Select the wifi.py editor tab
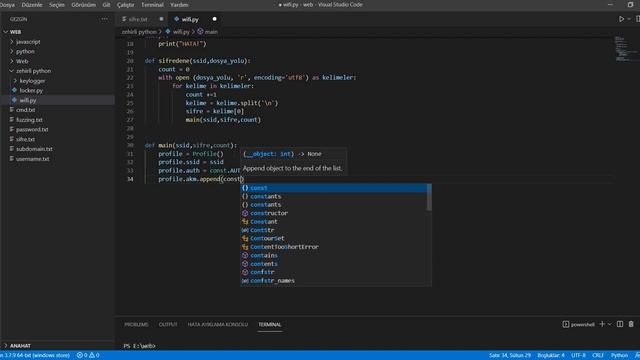This screenshot has width=640, height=360. tap(190, 19)
